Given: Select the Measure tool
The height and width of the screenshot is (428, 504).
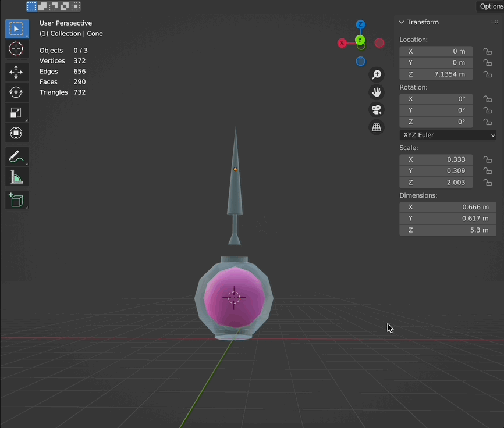Looking at the screenshot, I should [17, 177].
